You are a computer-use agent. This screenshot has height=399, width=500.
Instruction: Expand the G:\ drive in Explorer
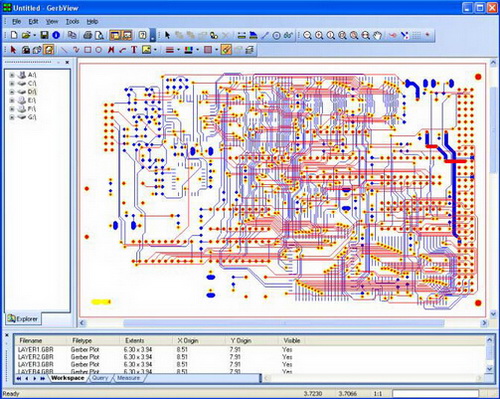(x=12, y=117)
